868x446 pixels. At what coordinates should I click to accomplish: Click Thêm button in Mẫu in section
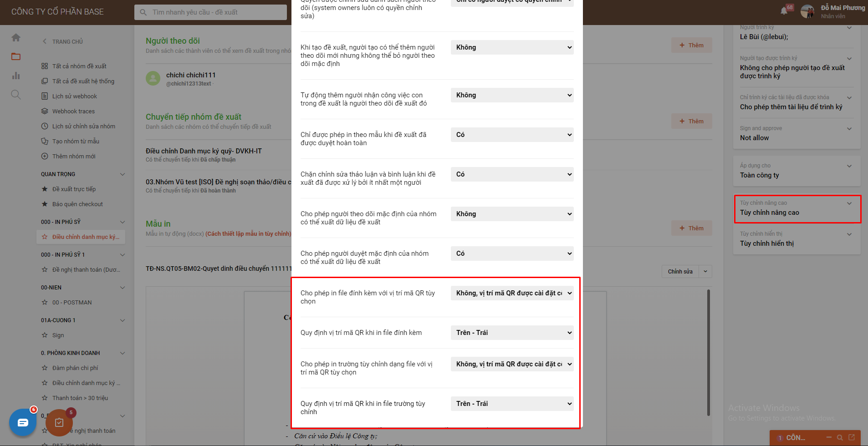[x=691, y=228]
